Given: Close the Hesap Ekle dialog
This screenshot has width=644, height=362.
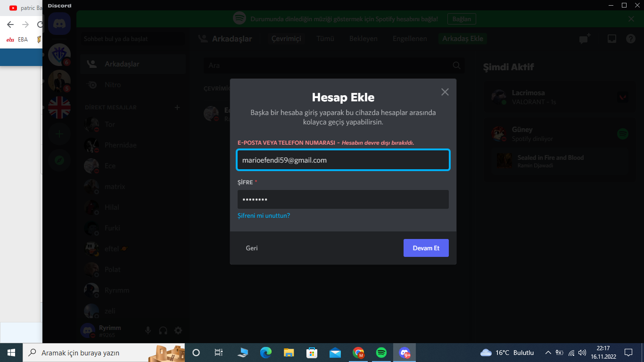Looking at the screenshot, I should pos(445,92).
